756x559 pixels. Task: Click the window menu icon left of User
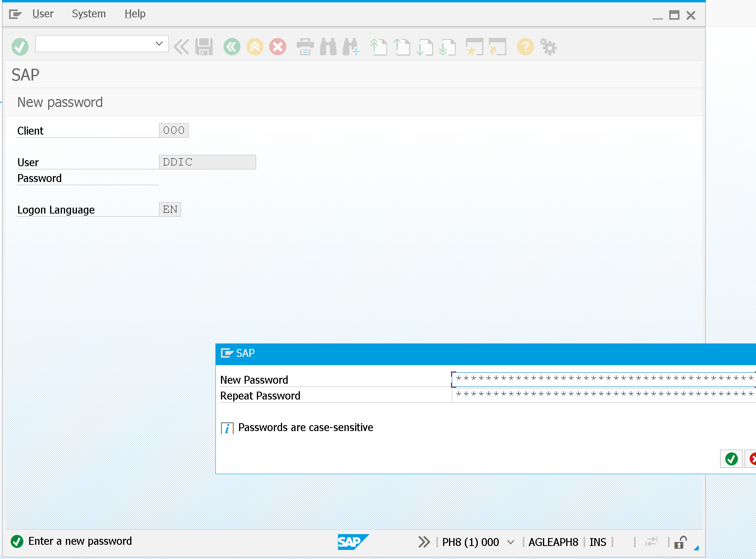(x=15, y=15)
